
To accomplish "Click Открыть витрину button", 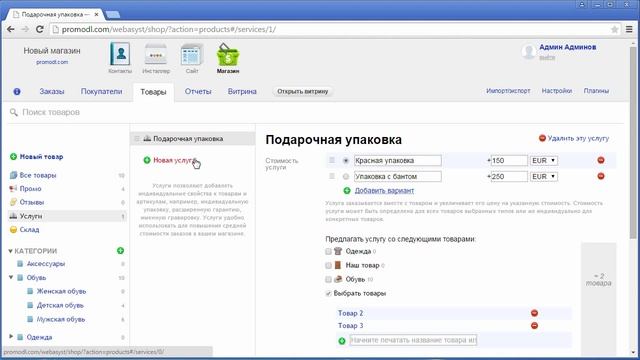I will pyautogui.click(x=302, y=91).
